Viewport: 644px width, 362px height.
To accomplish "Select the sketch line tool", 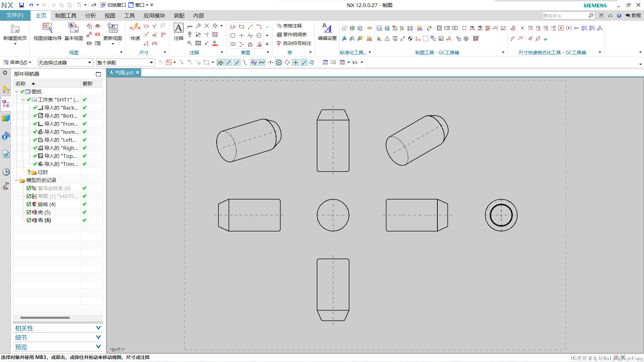I will tap(250, 26).
